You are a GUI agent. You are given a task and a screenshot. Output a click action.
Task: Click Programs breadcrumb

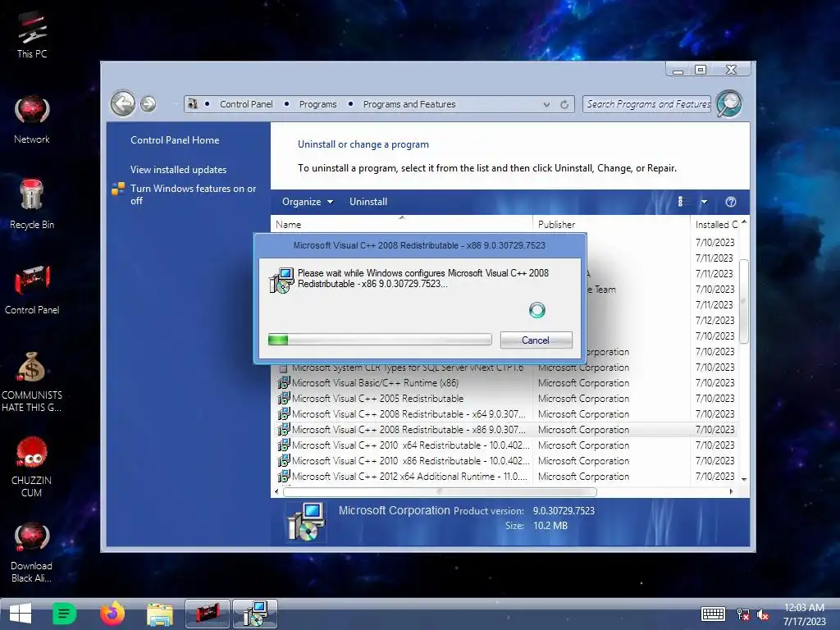[x=317, y=104]
